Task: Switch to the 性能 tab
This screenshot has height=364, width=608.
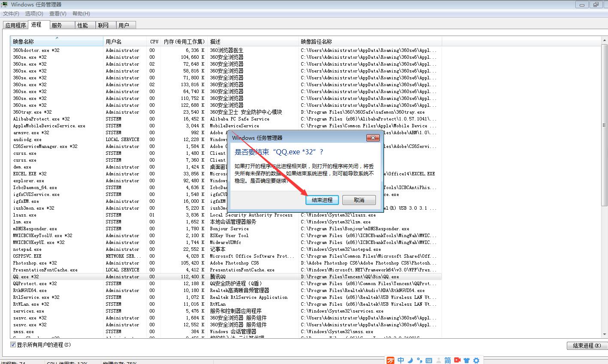Action: pyautogui.click(x=84, y=25)
